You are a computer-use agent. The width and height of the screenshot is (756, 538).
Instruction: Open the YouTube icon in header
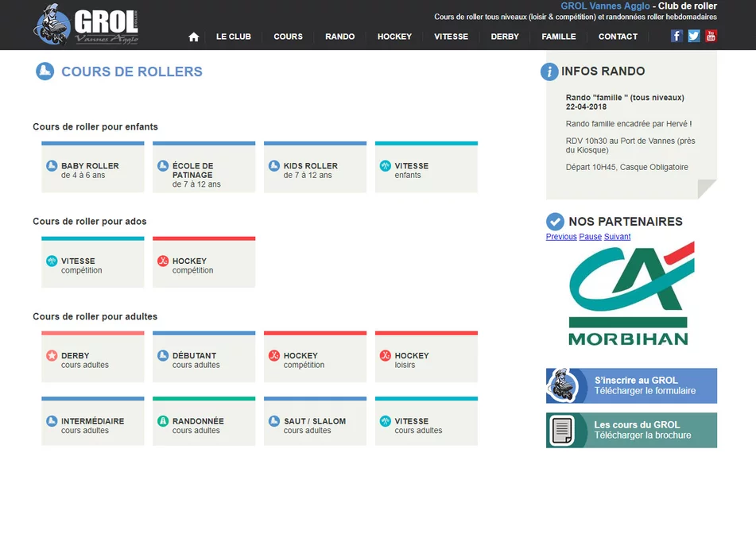(x=711, y=36)
